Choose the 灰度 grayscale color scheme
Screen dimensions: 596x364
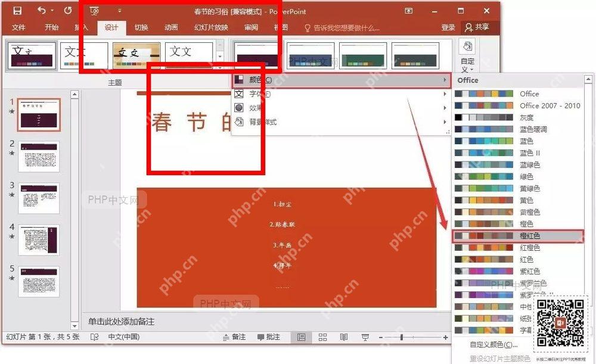(519, 117)
